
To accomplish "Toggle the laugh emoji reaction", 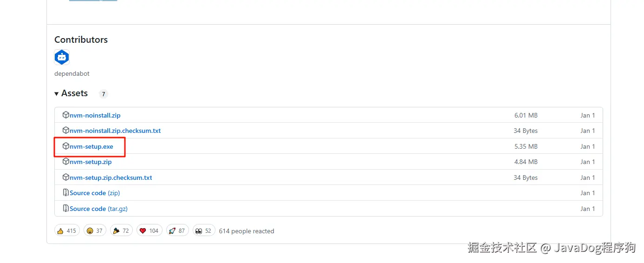I will 96,230.
